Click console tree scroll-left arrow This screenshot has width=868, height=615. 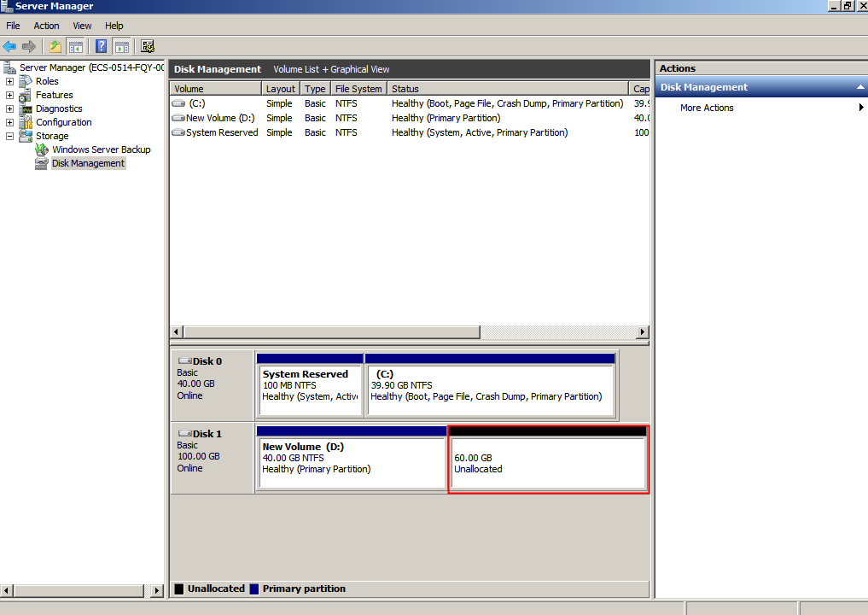(x=7, y=590)
